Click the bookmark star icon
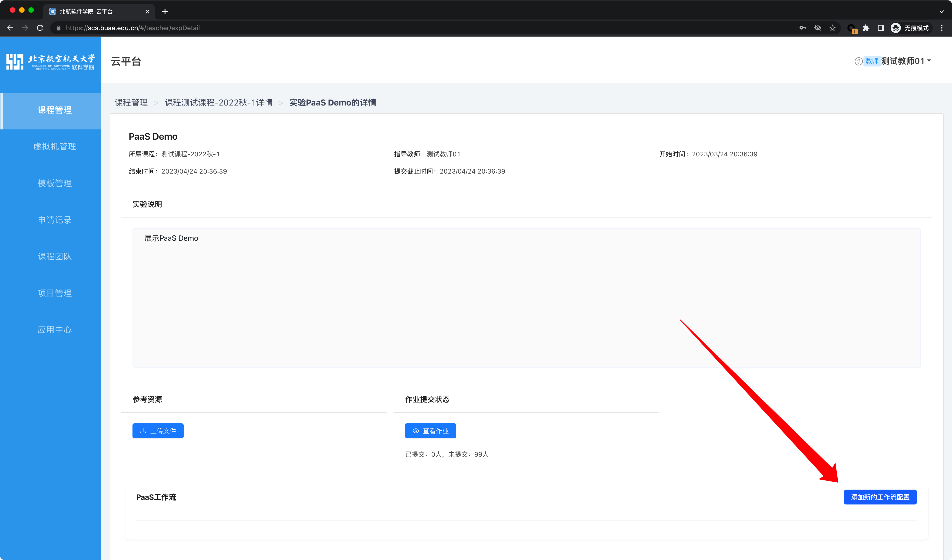The image size is (952, 560). [833, 28]
